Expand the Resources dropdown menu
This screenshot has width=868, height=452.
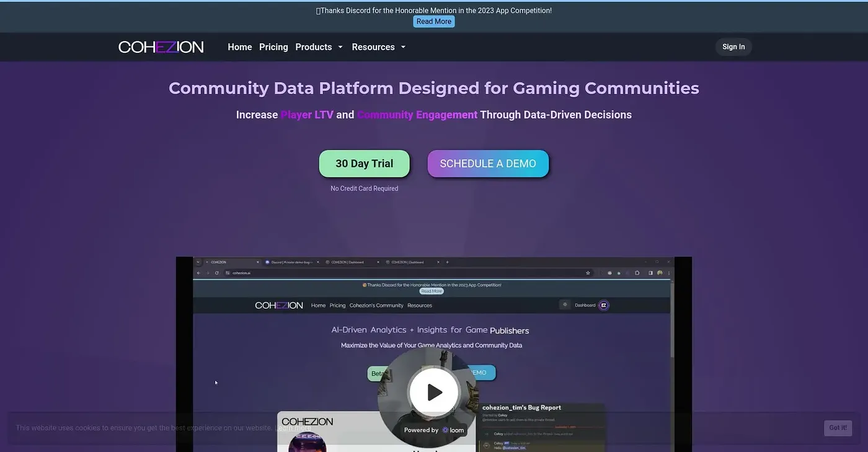tap(379, 47)
